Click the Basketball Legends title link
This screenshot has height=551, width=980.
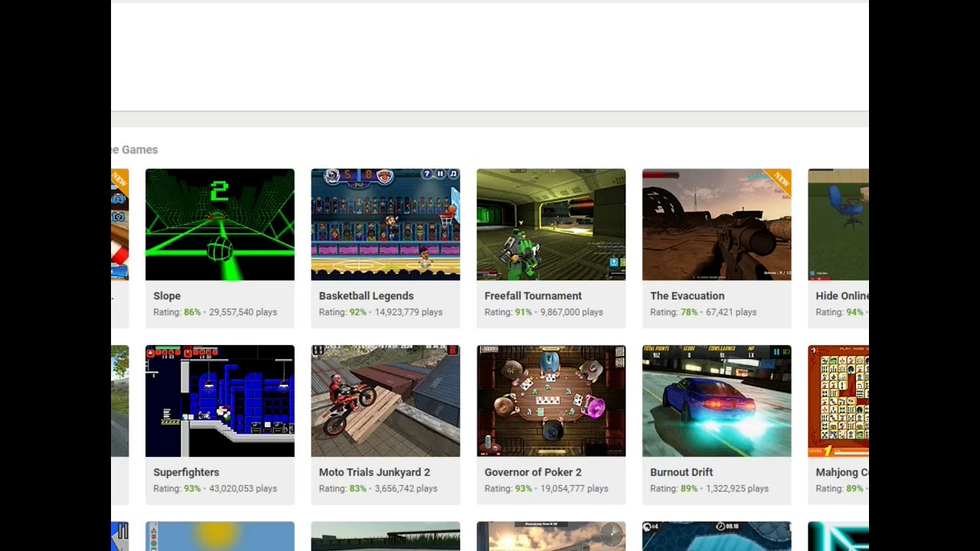point(366,296)
